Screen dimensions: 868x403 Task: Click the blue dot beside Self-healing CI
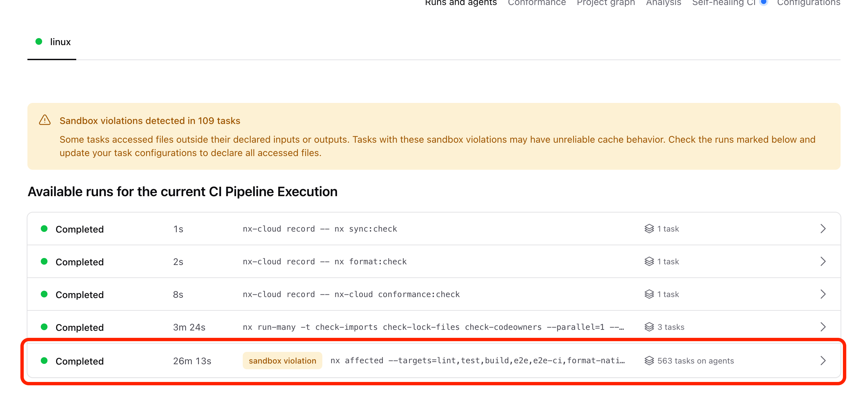764,2
